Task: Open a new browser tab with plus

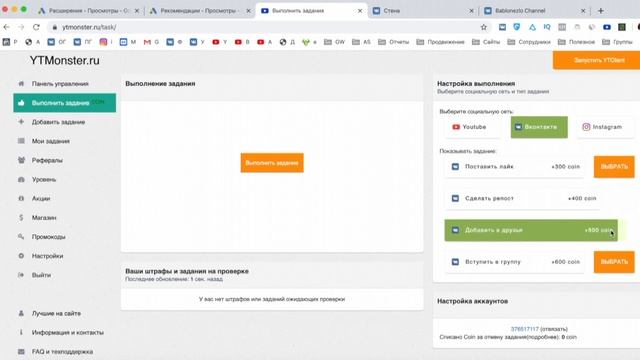Action: click(x=600, y=11)
